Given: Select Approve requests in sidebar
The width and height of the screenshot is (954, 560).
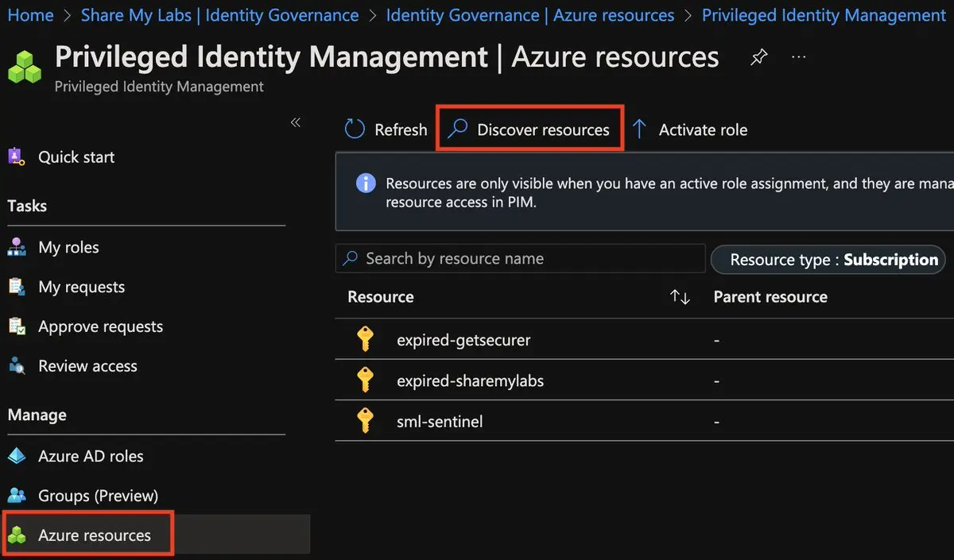Looking at the screenshot, I should click(x=100, y=327).
